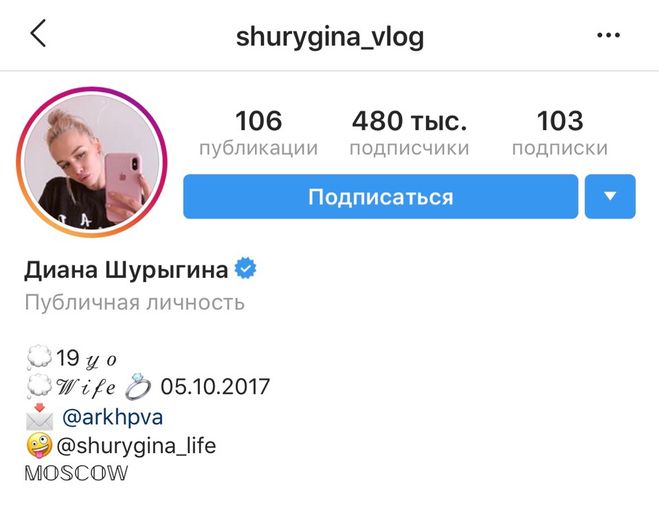Tap the MOSCOW location text
This screenshot has width=659, height=517.
[76, 473]
